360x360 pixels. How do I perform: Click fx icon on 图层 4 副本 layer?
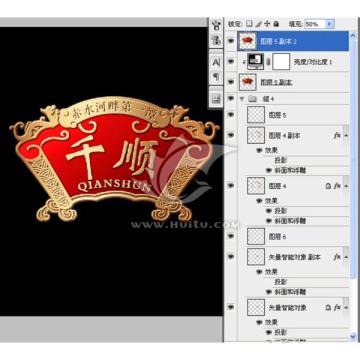point(337,136)
